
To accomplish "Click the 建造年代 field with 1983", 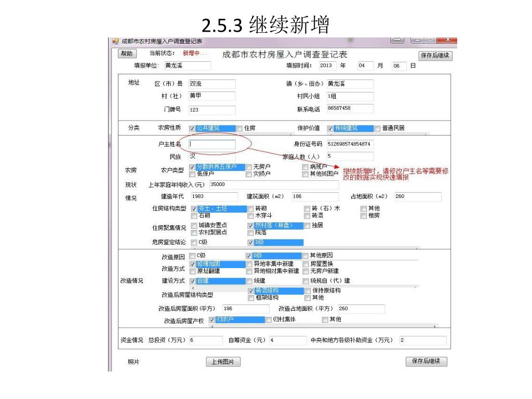I will pyautogui.click(x=215, y=196).
